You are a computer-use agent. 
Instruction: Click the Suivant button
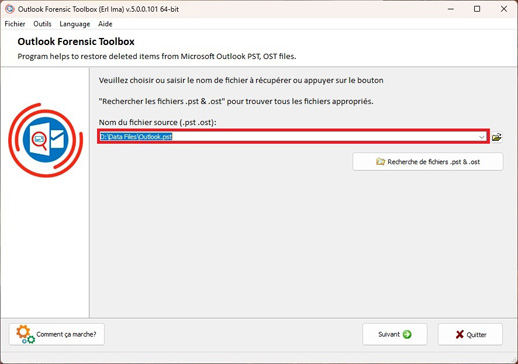coord(395,334)
